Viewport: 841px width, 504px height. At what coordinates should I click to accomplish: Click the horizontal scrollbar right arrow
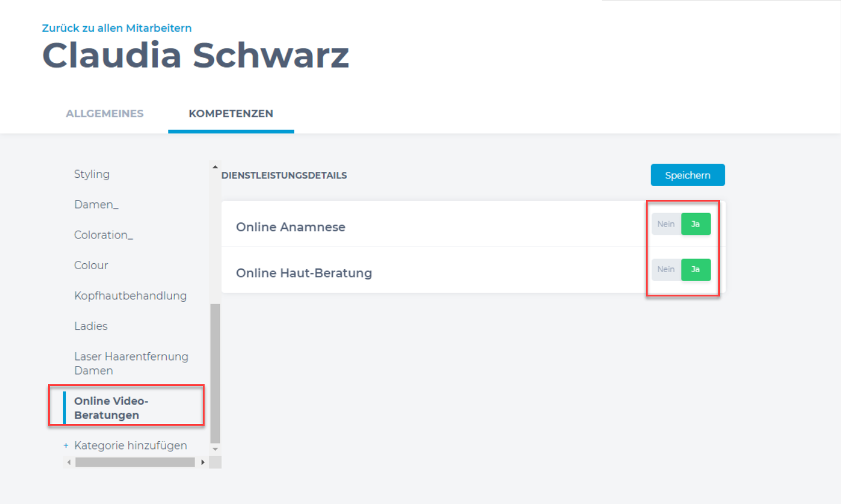pos(203,462)
